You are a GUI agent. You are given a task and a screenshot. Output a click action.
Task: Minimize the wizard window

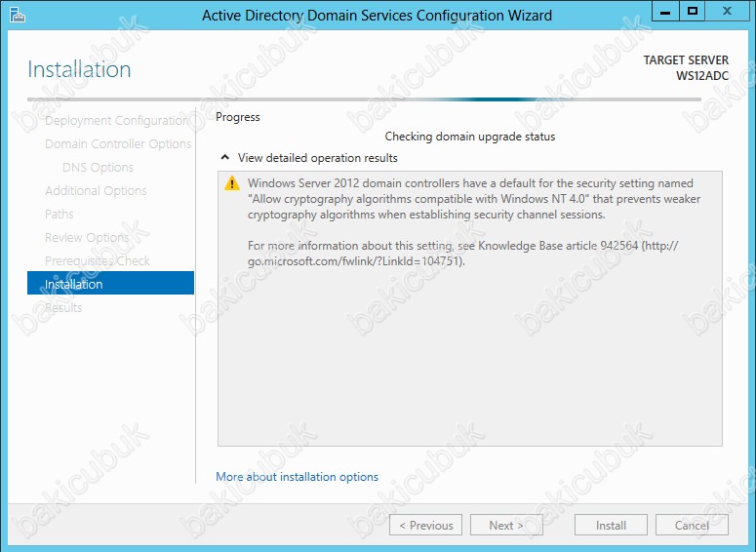[x=665, y=11]
